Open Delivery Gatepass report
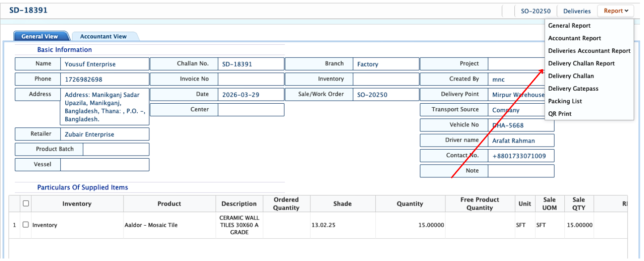The width and height of the screenshot is (644, 261). (573, 88)
